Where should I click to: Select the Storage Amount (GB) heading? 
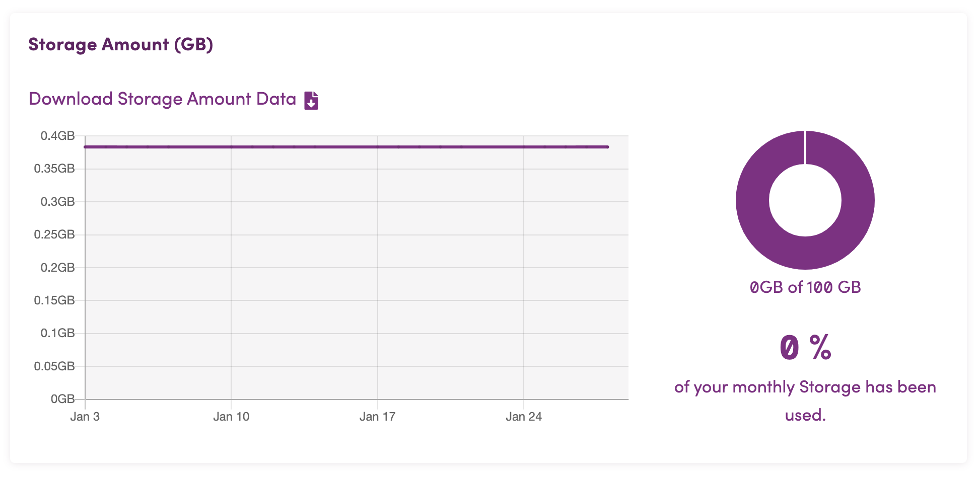(x=121, y=45)
